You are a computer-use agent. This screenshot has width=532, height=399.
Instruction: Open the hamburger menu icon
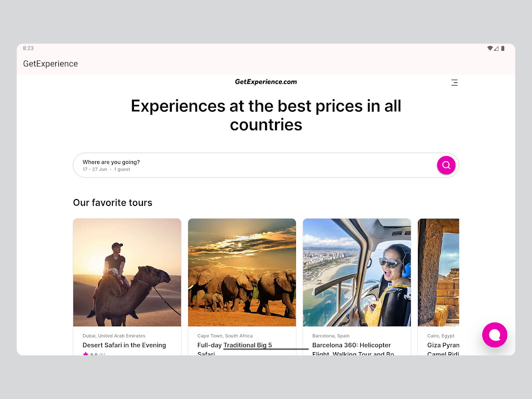454,82
